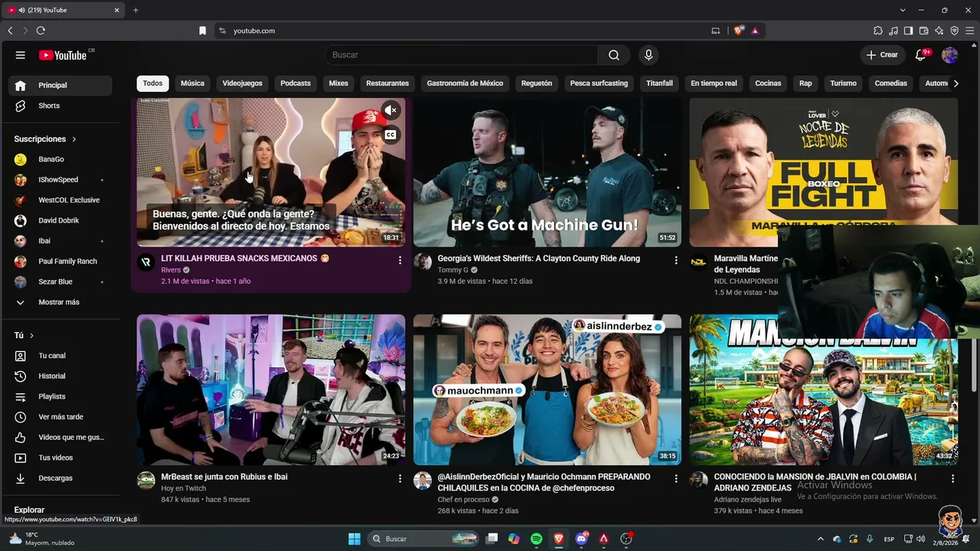
Task: Open the David Dobrik subscription channel
Action: point(60,220)
